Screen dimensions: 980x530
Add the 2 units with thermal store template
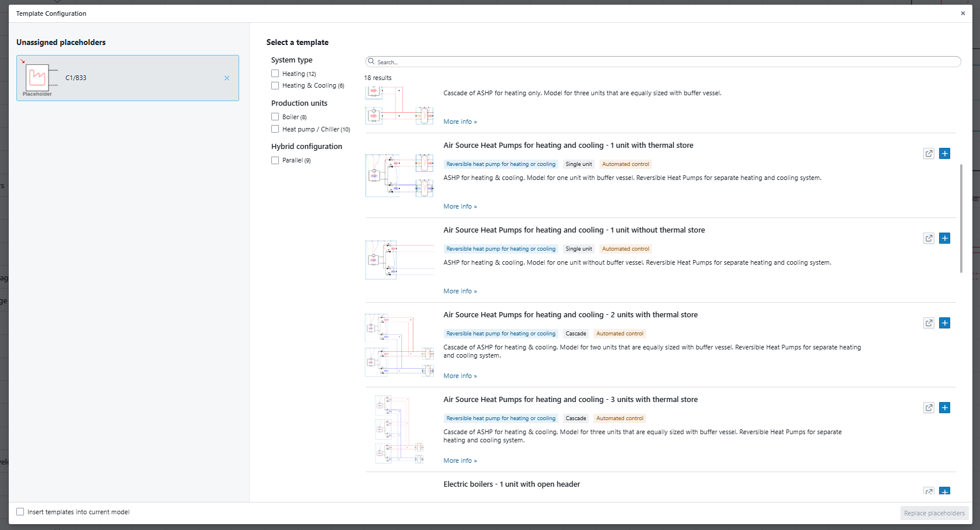point(944,323)
